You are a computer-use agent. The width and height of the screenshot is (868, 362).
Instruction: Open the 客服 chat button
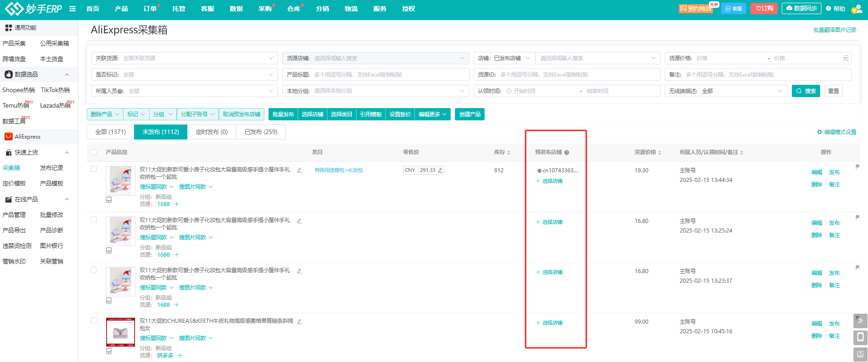734,9
